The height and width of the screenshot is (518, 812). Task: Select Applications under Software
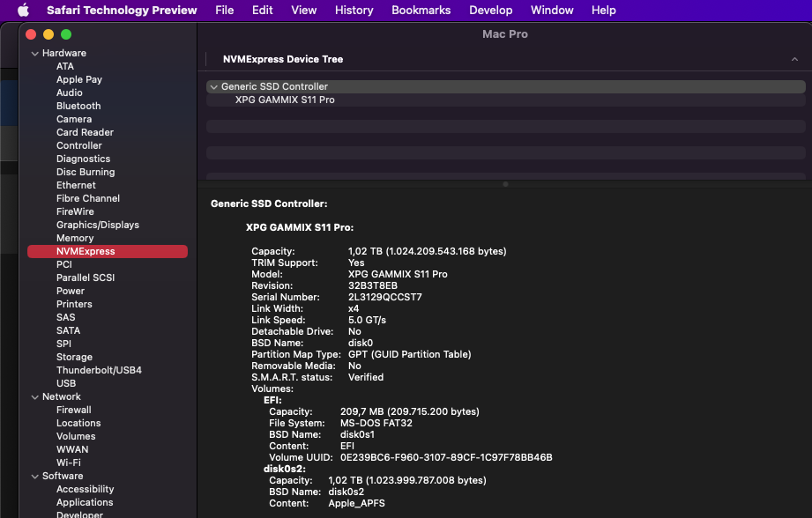(x=85, y=502)
